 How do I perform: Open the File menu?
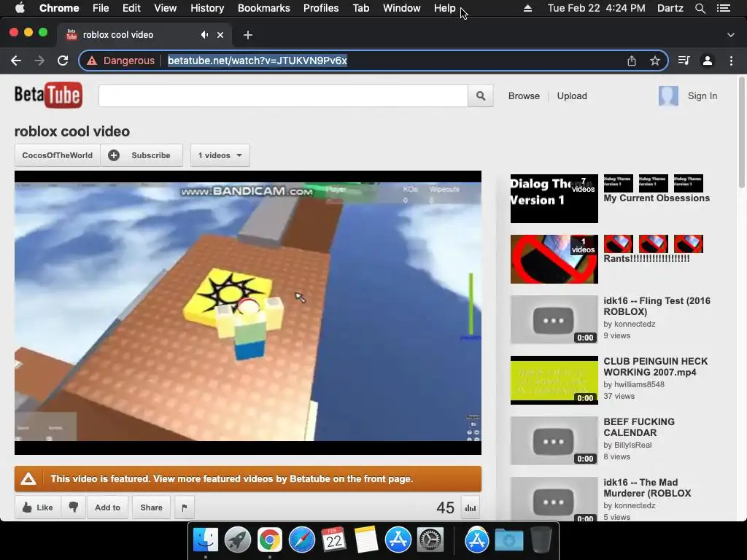(x=101, y=8)
